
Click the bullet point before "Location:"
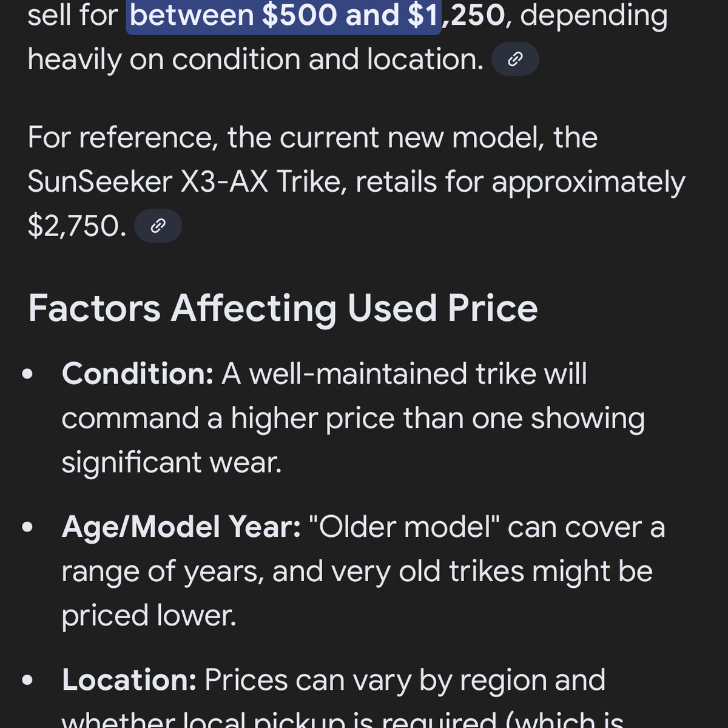coord(27,681)
